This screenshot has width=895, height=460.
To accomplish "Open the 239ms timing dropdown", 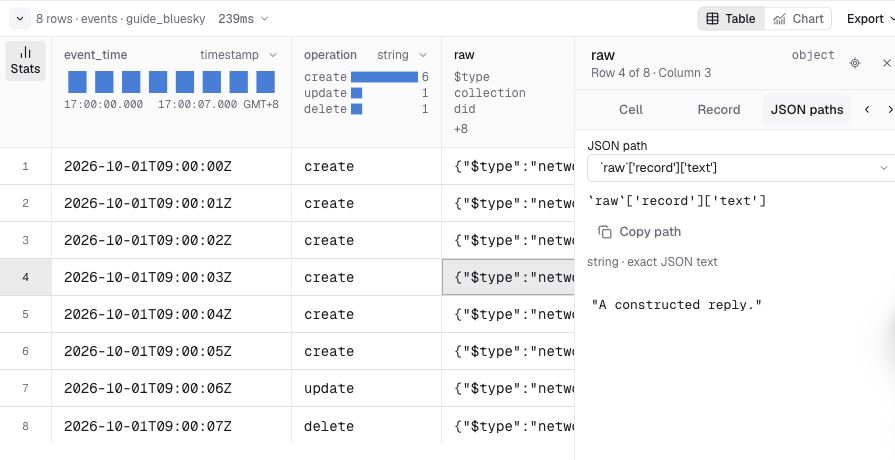I will click(x=243, y=19).
